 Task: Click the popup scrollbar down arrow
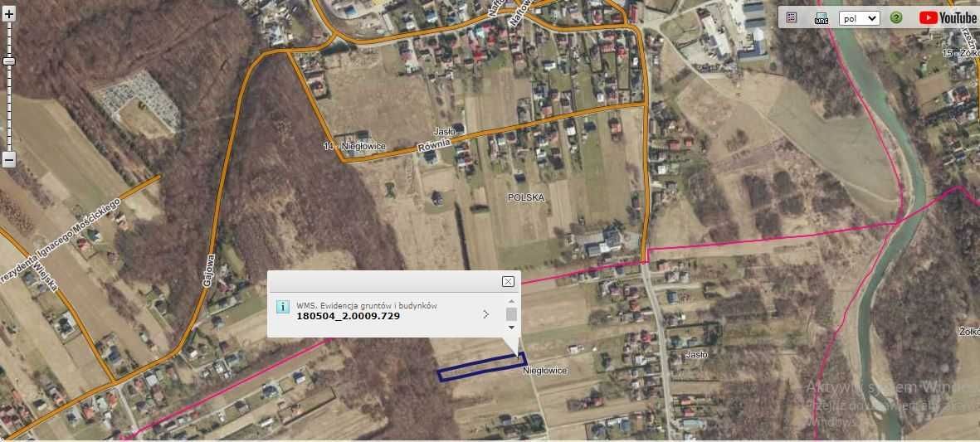click(511, 327)
